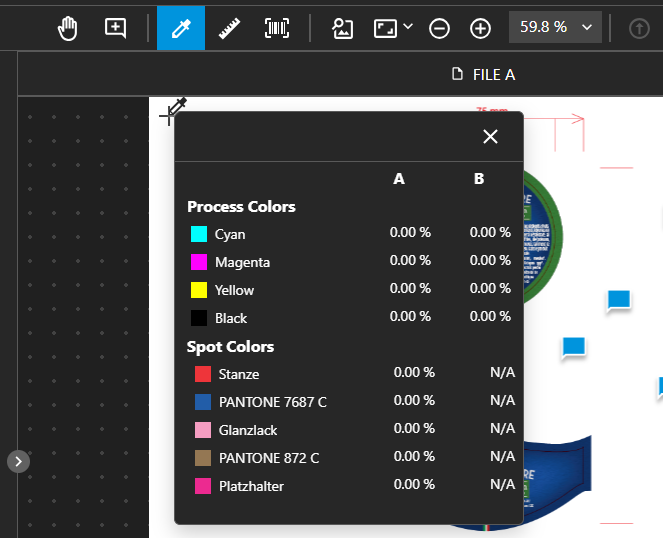The height and width of the screenshot is (538, 663).
Task: Select the ruler measurement tool
Action: [x=229, y=28]
